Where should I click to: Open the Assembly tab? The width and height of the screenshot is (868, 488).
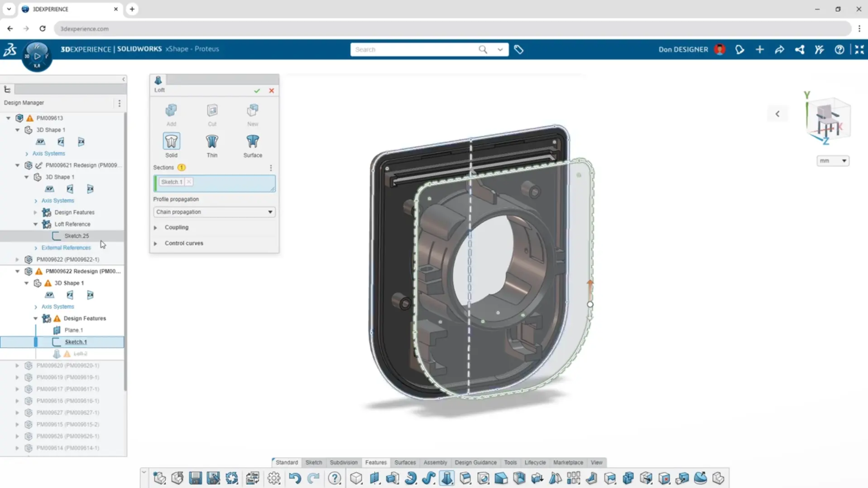click(435, 462)
